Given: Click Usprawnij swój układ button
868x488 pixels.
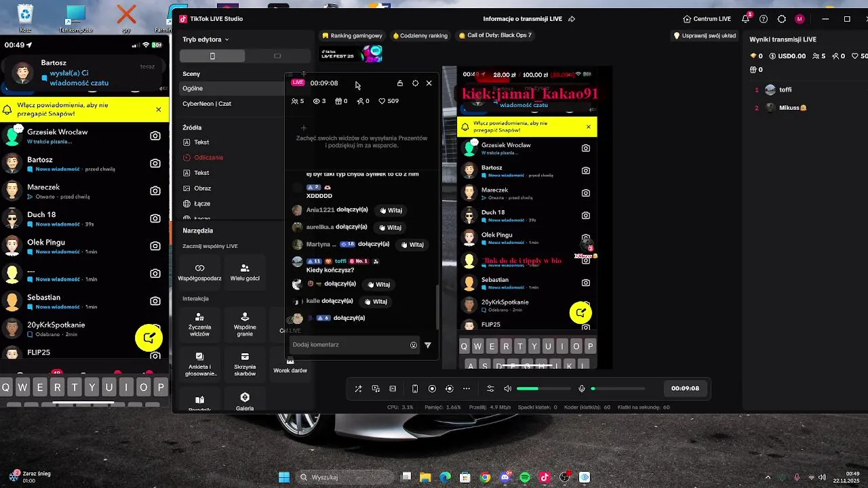Looking at the screenshot, I should click(705, 35).
